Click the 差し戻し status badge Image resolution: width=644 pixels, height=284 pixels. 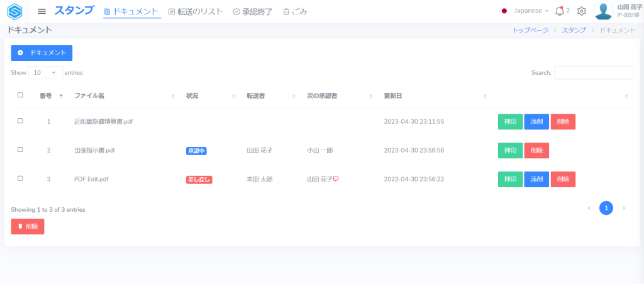pos(199,180)
